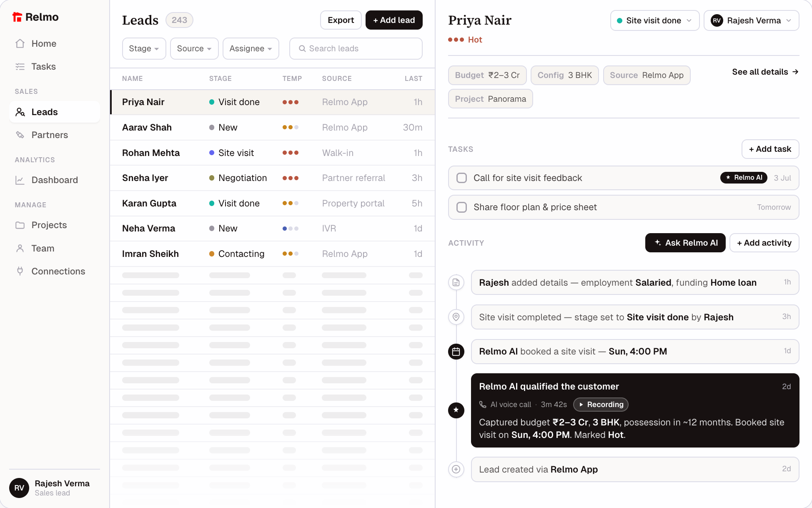The image size is (812, 508).
Task: Click the document icon beside Rajesh added details
Action: pos(456,282)
